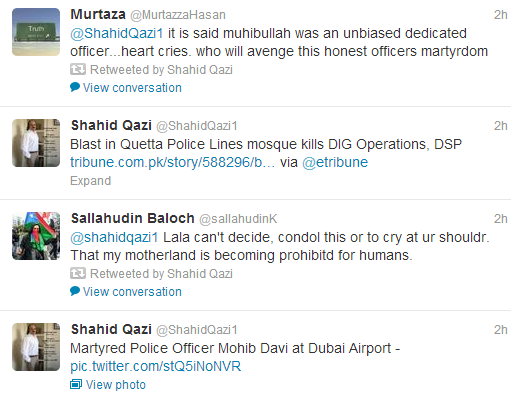Click Shahid Qazi's avatar on Mohib Davi tweet
The height and width of the screenshot is (394, 511).
(x=36, y=347)
